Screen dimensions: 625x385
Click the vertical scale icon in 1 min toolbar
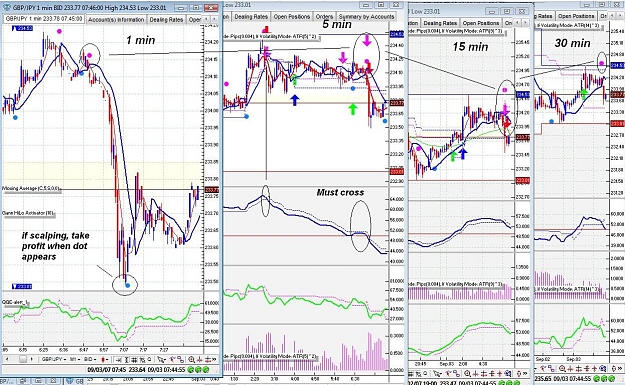(126, 360)
